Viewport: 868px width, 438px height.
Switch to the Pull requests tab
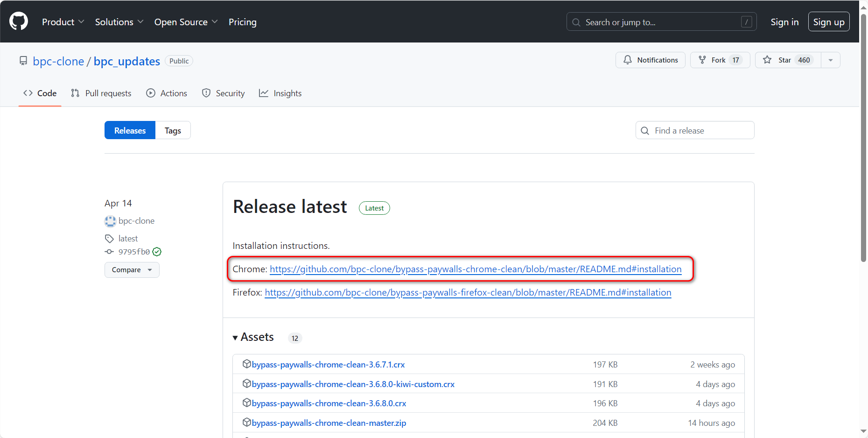point(101,93)
